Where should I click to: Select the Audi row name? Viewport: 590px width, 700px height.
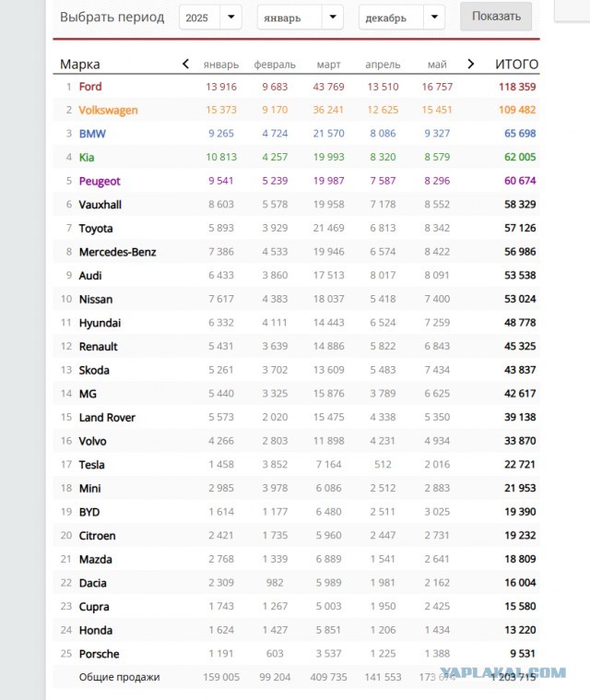point(90,276)
